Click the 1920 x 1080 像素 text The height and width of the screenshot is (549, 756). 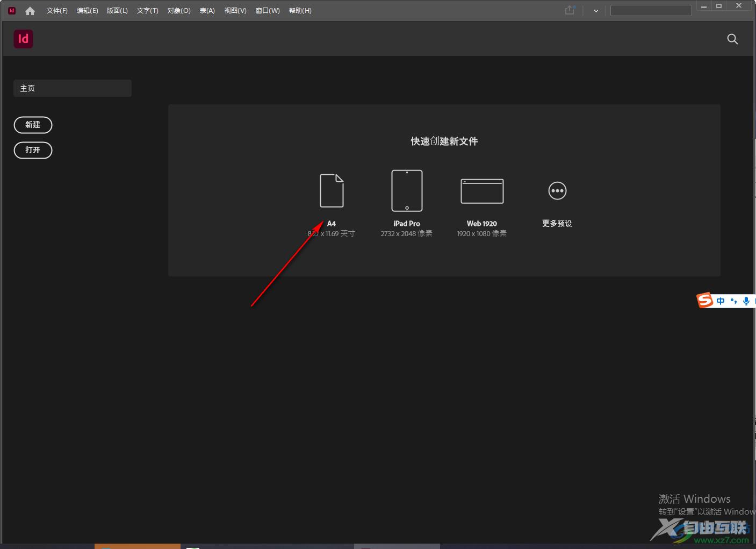coord(482,233)
